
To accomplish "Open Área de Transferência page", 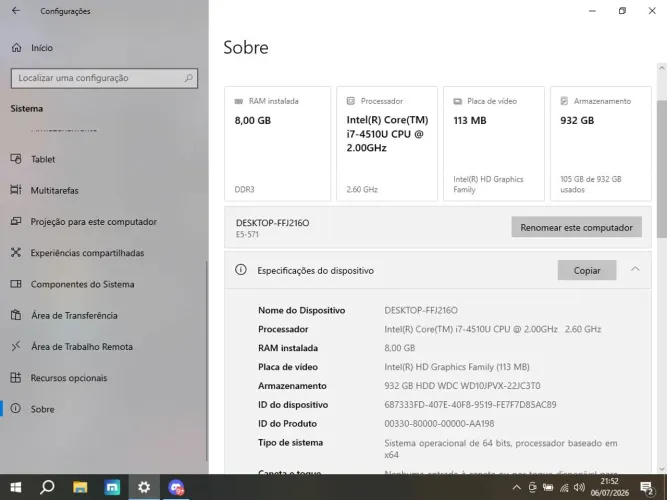I will 104,315.
